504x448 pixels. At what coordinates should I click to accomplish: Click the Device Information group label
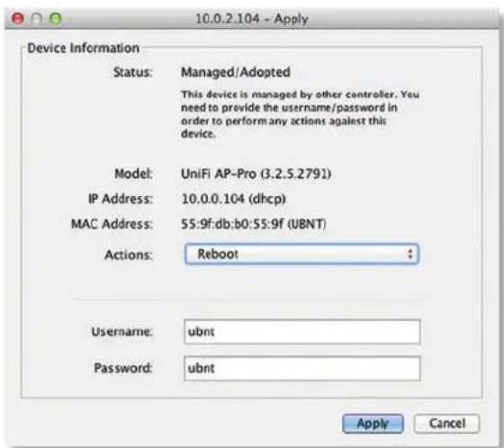click(x=84, y=48)
